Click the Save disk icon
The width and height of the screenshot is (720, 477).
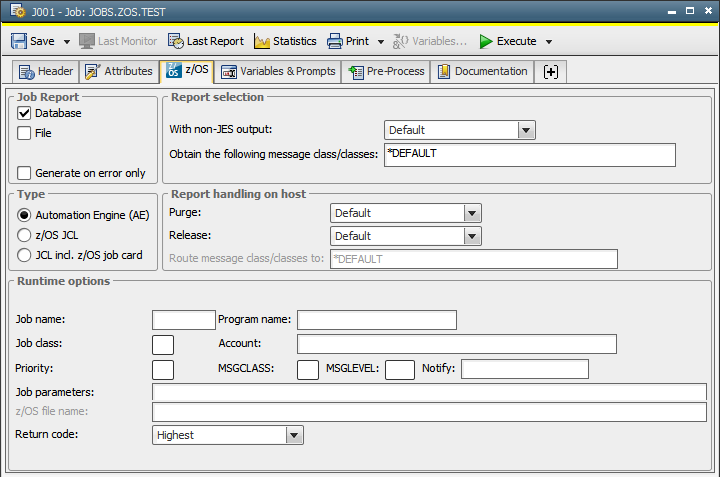pyautogui.click(x=19, y=41)
